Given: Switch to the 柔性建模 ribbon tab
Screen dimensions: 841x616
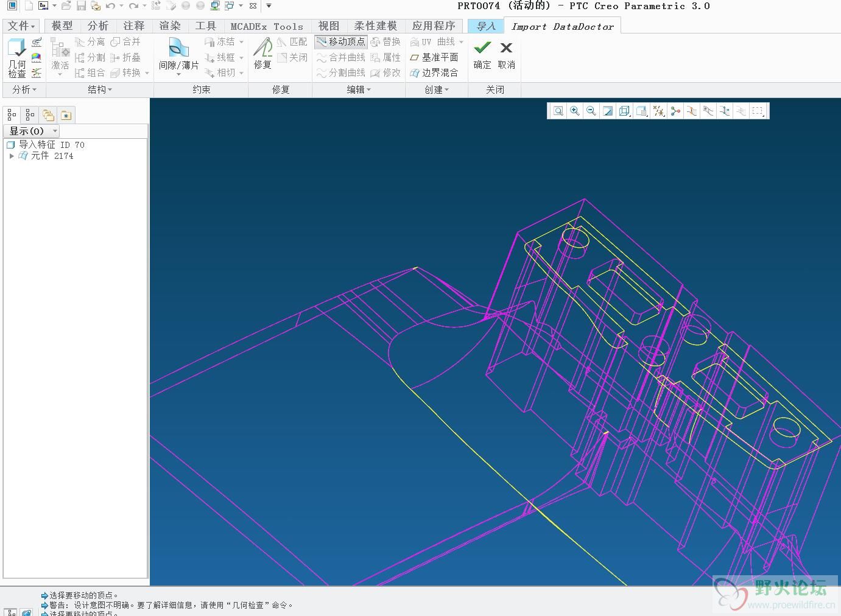Looking at the screenshot, I should click(375, 26).
